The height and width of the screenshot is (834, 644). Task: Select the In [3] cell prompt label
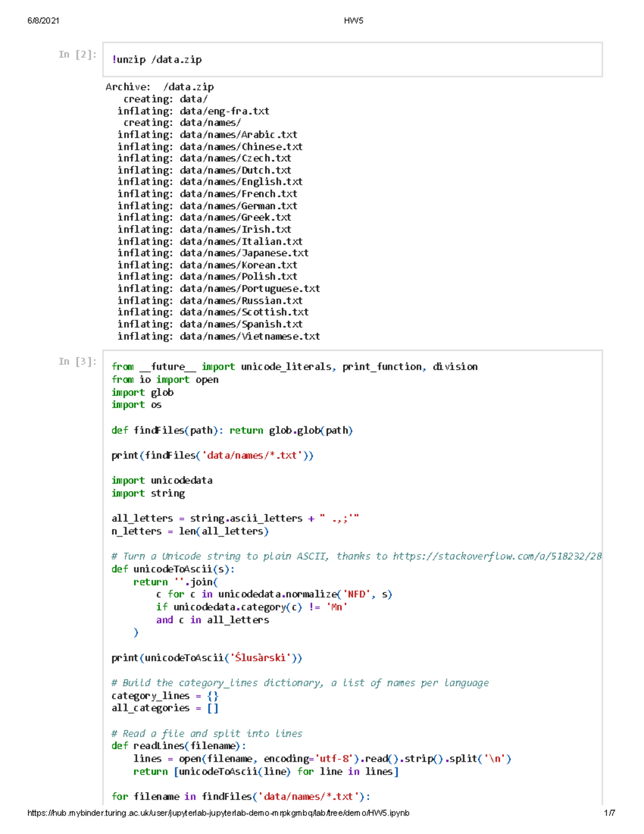click(77, 361)
